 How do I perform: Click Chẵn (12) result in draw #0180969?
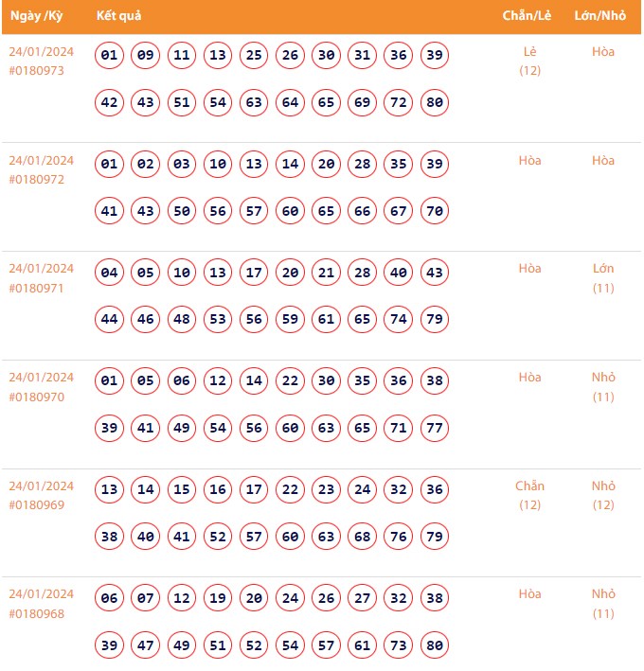(x=529, y=495)
